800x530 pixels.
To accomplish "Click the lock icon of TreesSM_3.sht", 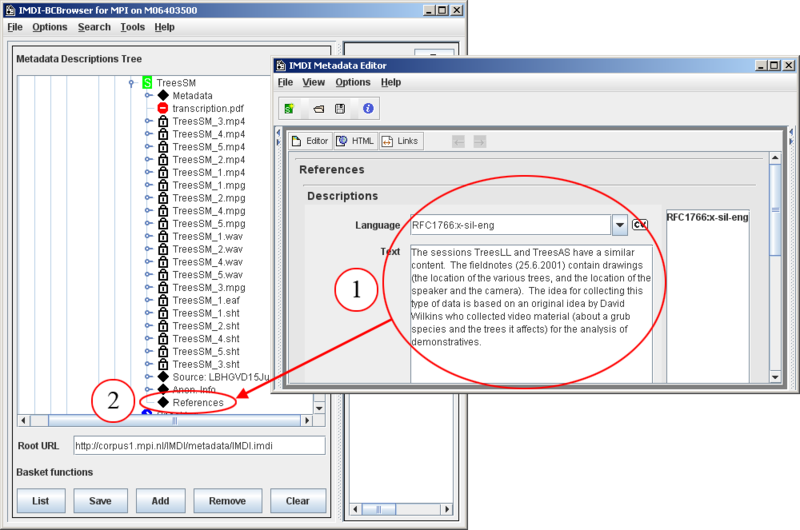I will click(163, 364).
